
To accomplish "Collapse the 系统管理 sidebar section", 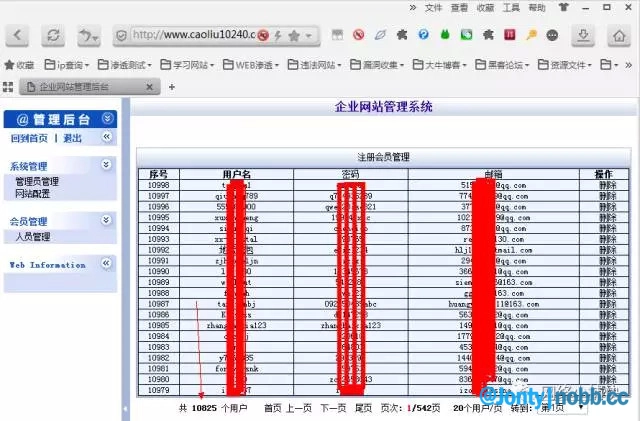I will [107, 164].
